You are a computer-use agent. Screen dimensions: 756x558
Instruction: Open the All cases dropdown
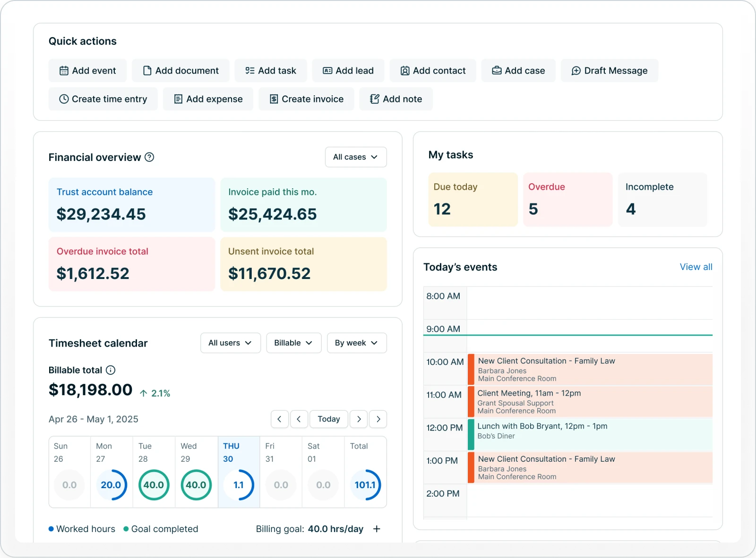click(x=356, y=157)
